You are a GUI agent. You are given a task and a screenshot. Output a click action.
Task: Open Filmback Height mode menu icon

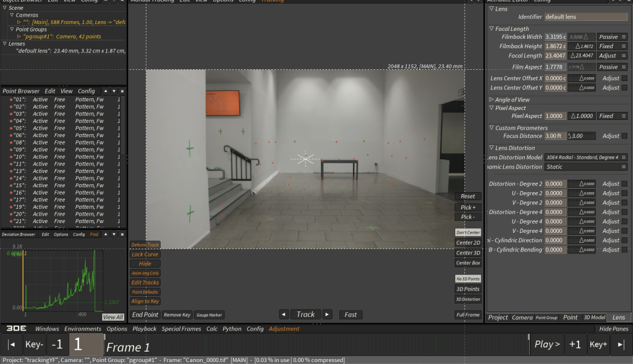[624, 46]
